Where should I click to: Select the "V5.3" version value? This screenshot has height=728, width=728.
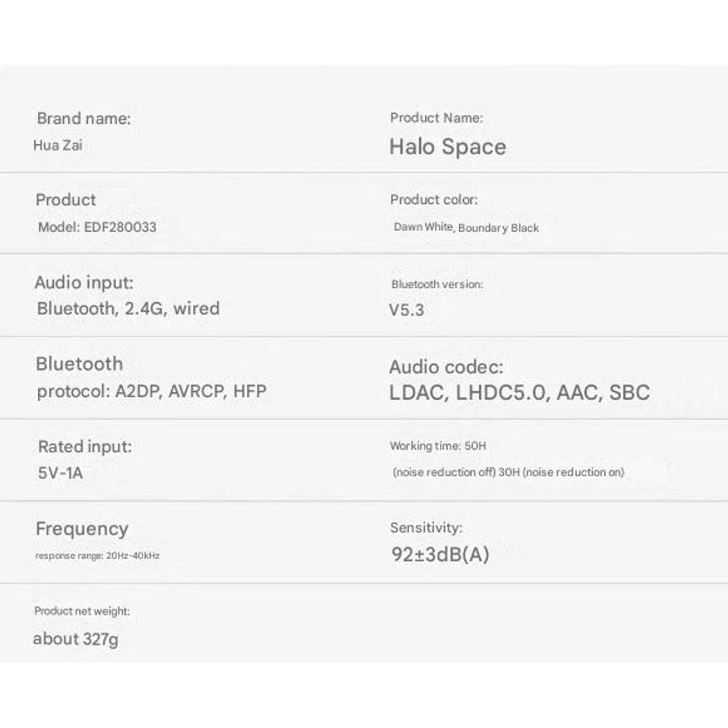point(407,310)
